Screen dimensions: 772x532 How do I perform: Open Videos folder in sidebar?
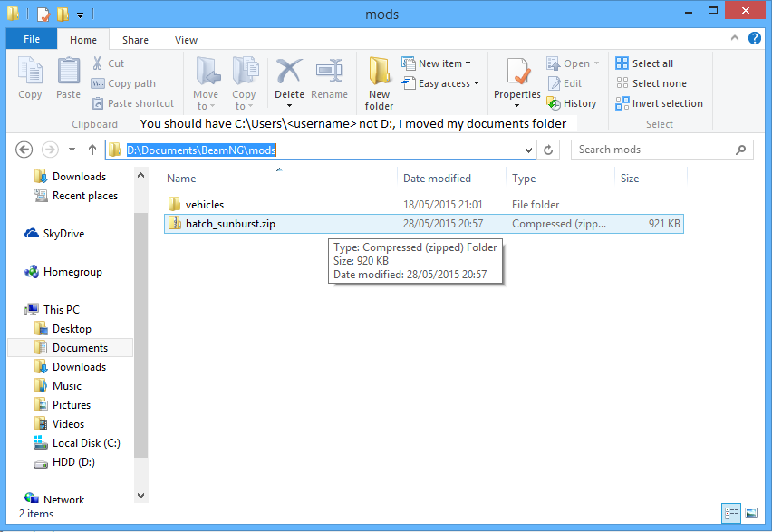coord(59,423)
